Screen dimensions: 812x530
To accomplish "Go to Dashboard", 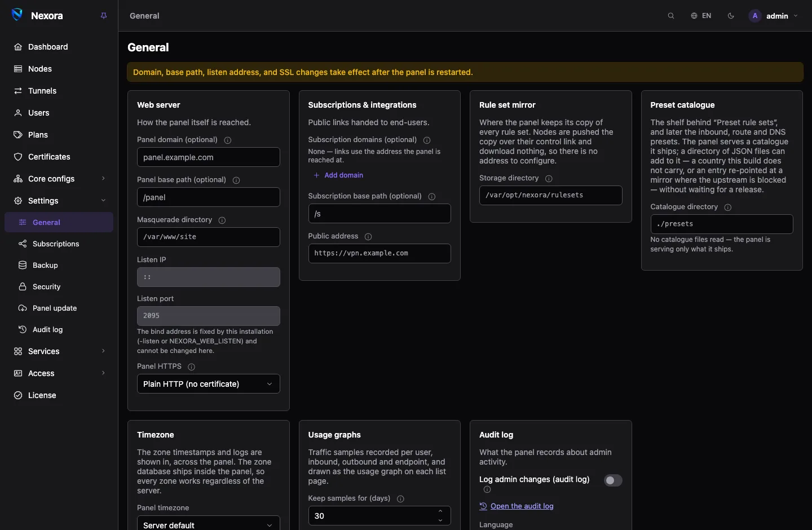I will click(x=59, y=47).
